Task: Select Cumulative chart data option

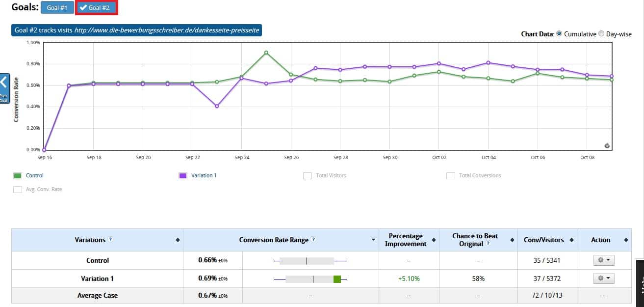Action: click(x=559, y=34)
